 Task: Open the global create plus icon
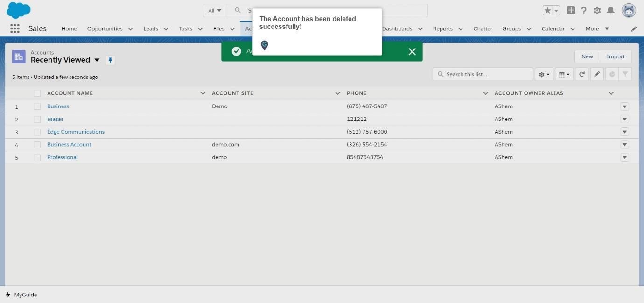click(571, 10)
